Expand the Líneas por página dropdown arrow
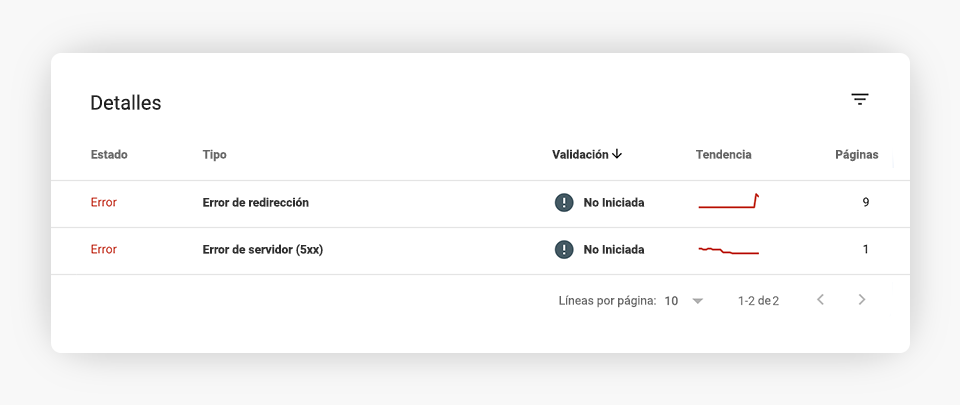The image size is (960, 405). (x=697, y=301)
